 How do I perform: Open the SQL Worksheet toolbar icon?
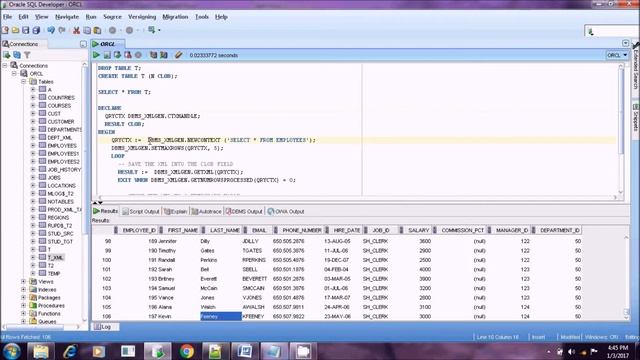pyautogui.click(x=151, y=30)
